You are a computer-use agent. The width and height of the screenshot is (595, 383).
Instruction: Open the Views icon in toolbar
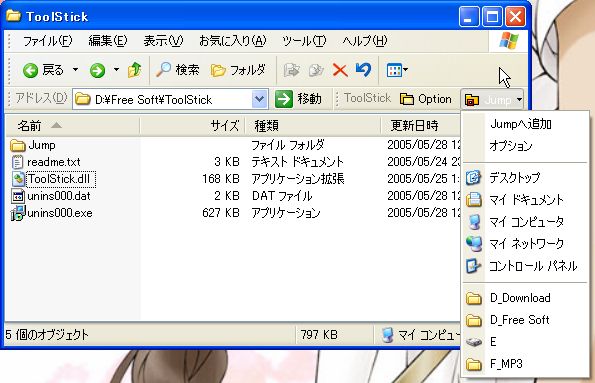[394, 70]
